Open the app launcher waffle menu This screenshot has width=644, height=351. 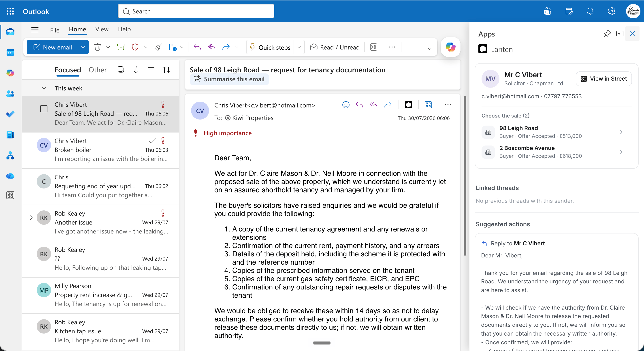coord(10,11)
